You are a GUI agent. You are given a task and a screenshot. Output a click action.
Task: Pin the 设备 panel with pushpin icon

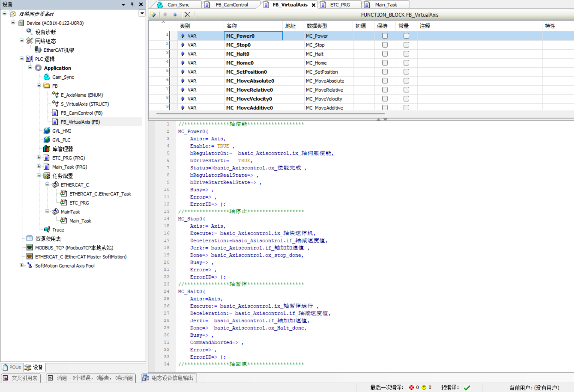point(132,4)
